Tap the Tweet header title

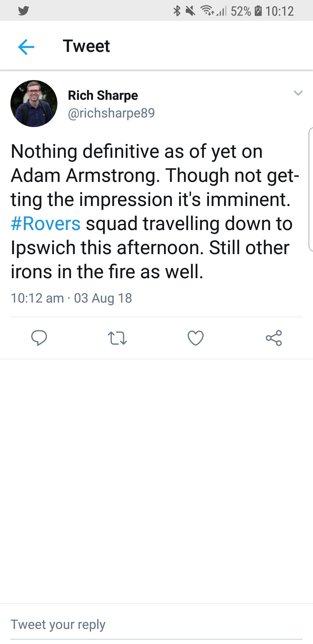point(86,46)
